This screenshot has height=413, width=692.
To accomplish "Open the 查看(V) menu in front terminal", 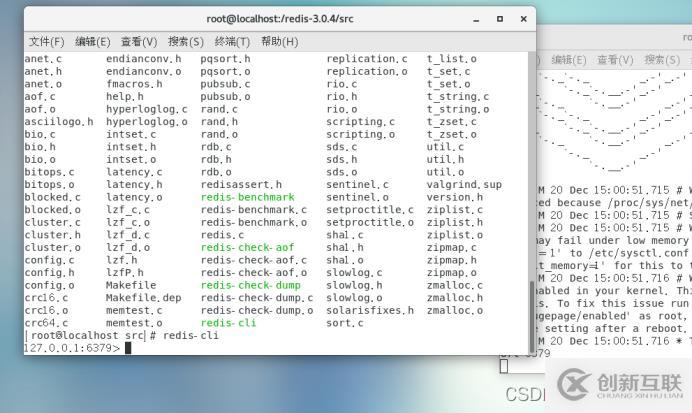I will pyautogui.click(x=139, y=41).
